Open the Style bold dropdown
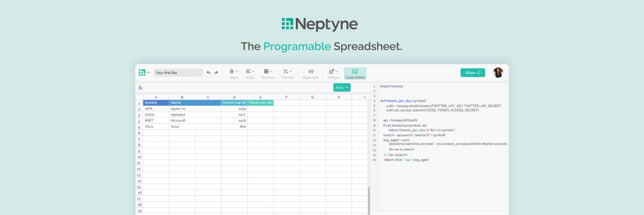 pyautogui.click(x=234, y=71)
